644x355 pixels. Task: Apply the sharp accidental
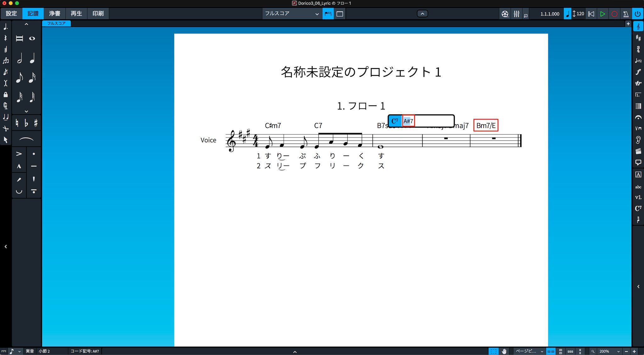pyautogui.click(x=36, y=123)
